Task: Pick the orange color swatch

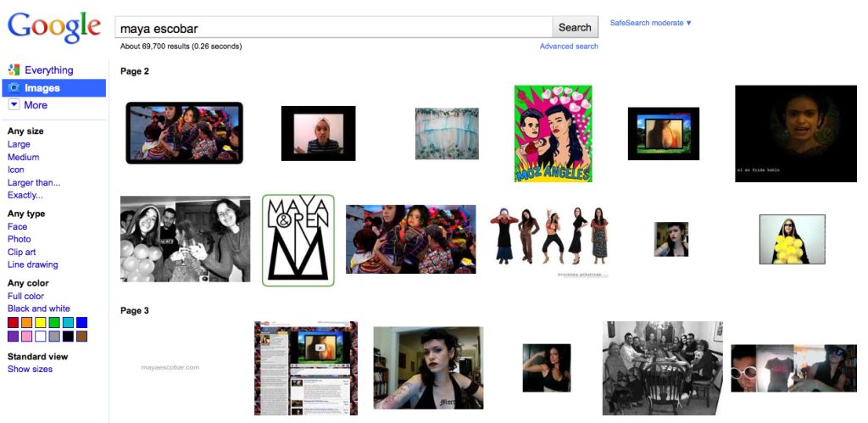Action: pos(26,322)
